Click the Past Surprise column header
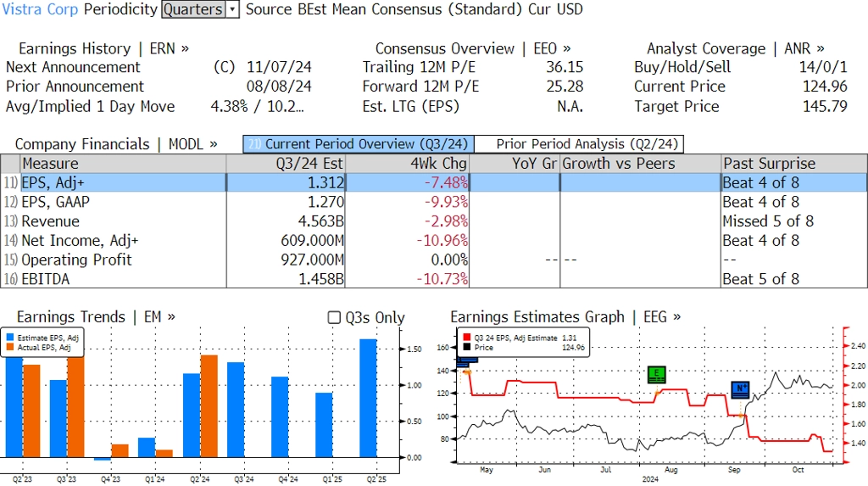The height and width of the screenshot is (486, 868). (793, 164)
